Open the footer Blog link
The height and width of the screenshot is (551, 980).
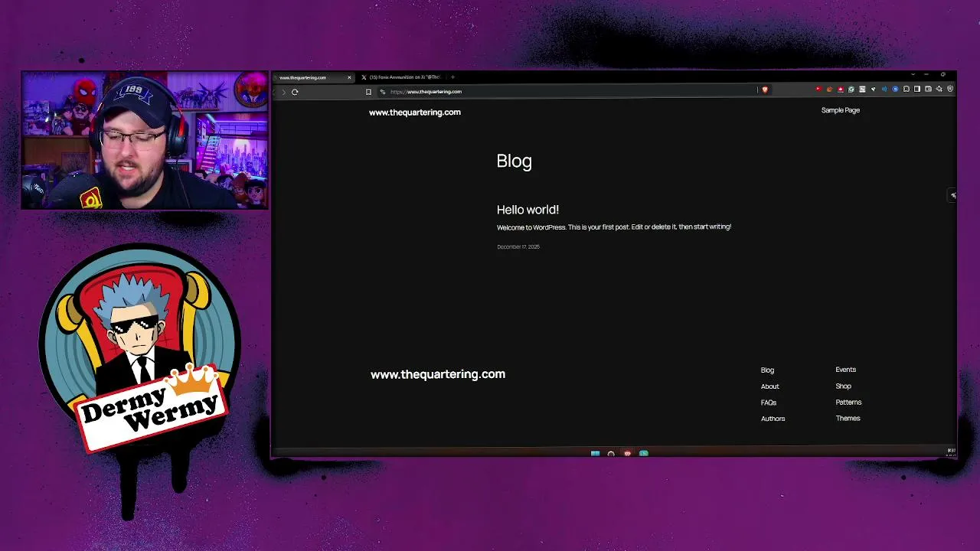coord(767,370)
